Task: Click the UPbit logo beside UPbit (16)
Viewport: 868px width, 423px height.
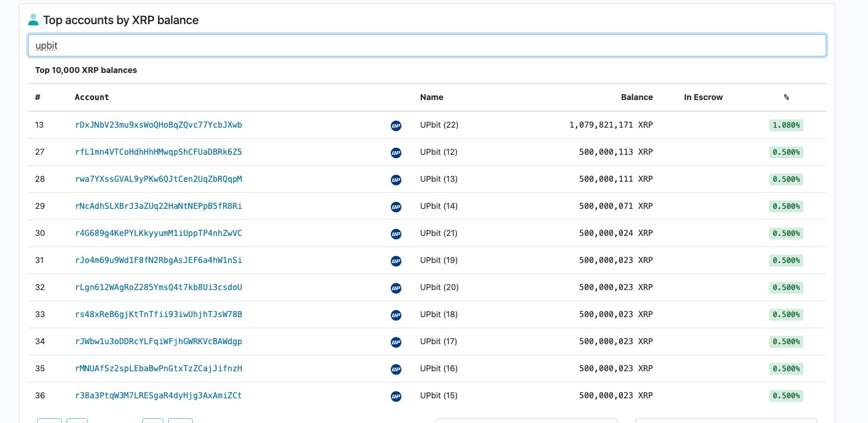Action: pyautogui.click(x=396, y=369)
